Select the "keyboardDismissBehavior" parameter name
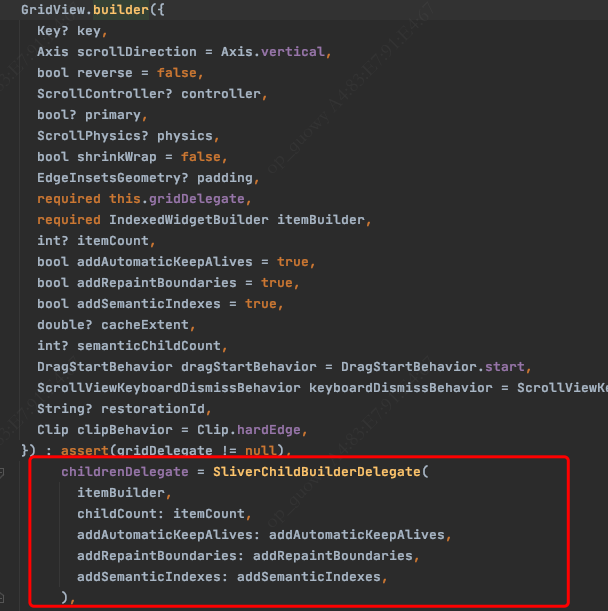 [401, 388]
